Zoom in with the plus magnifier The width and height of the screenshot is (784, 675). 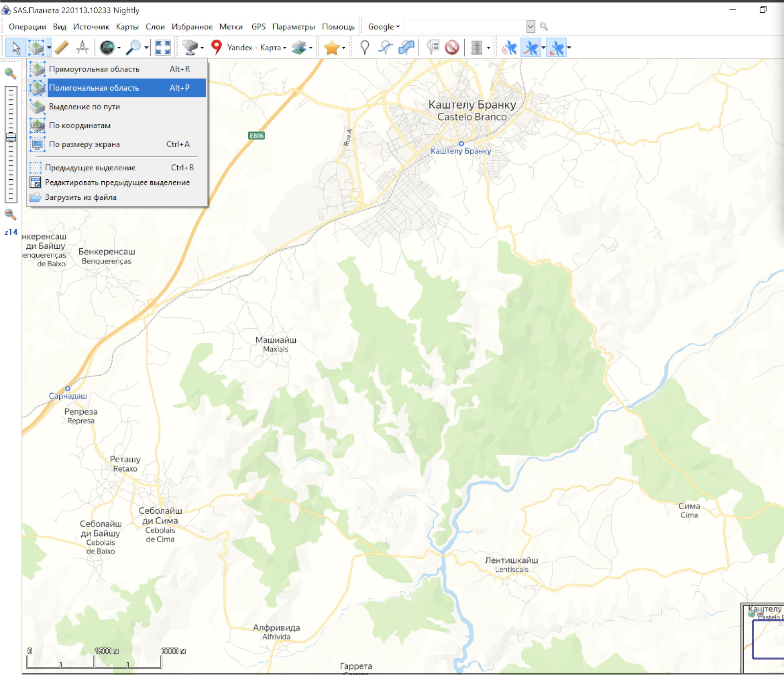coord(11,74)
